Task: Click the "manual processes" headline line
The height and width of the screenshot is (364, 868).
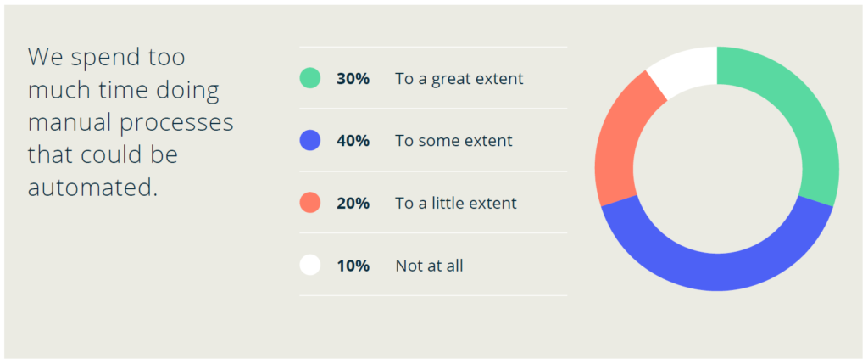Action: [x=130, y=123]
